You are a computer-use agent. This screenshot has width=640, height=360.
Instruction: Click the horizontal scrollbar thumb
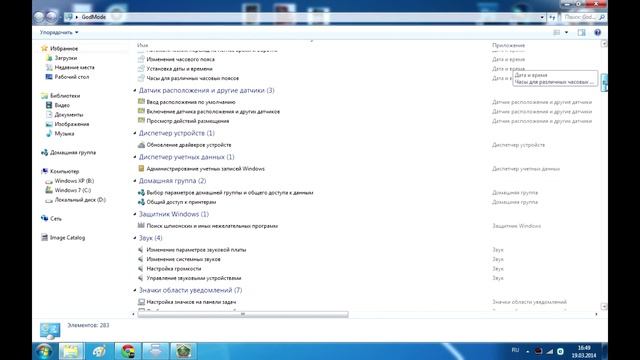pos(243,314)
